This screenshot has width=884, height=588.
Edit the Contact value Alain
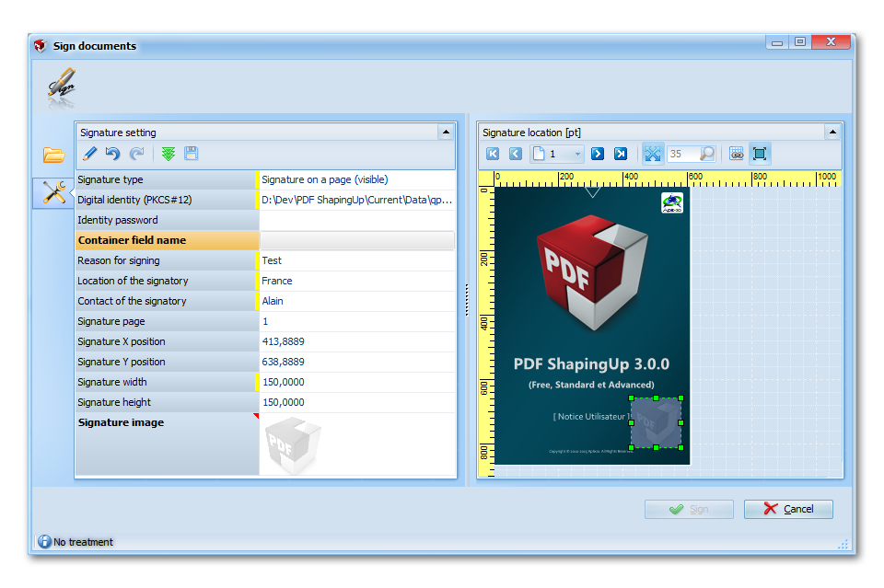pyautogui.click(x=357, y=301)
